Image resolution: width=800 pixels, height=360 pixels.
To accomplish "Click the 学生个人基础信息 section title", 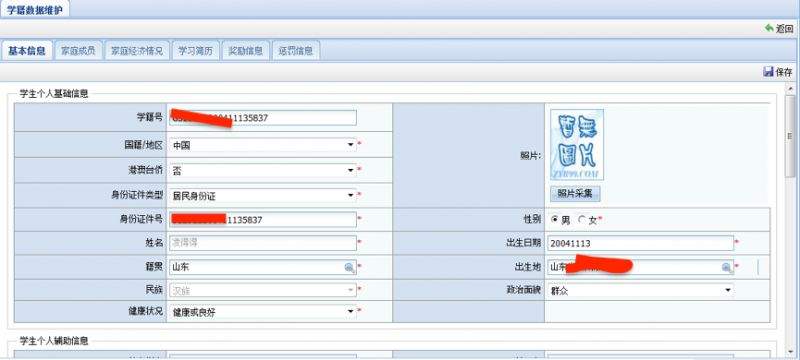I will (x=54, y=94).
